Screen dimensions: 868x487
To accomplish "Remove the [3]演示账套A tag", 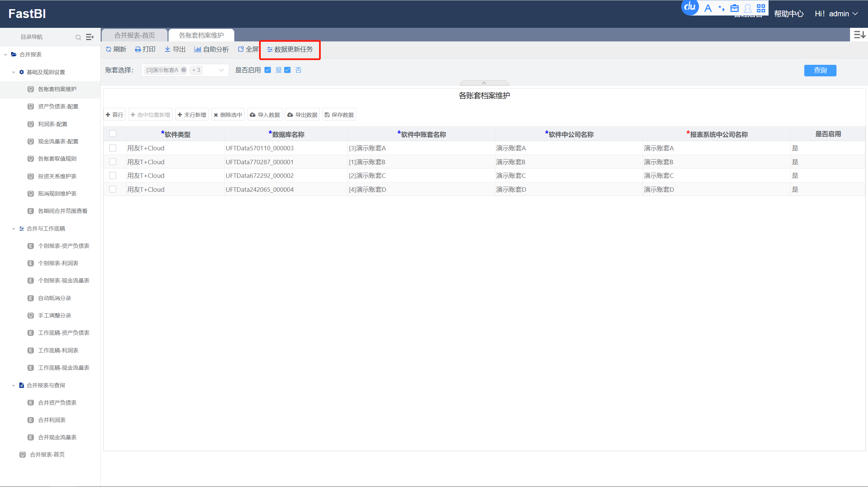I will (184, 70).
